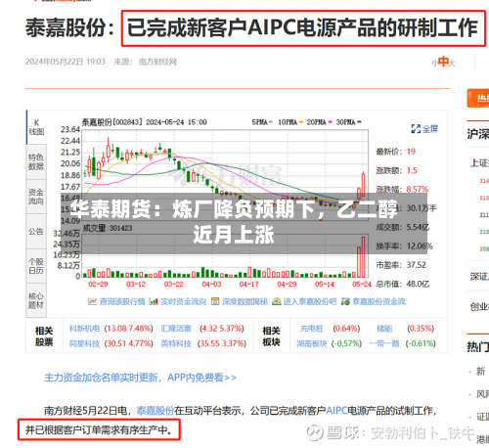Click the 相关板块 label
Viewport: 489px width, 448px height.
tap(271, 336)
